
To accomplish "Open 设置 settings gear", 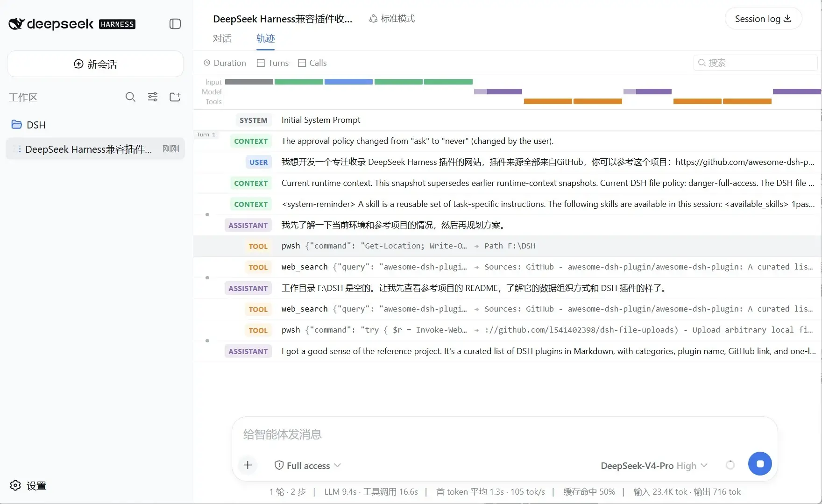I will pyautogui.click(x=28, y=485).
